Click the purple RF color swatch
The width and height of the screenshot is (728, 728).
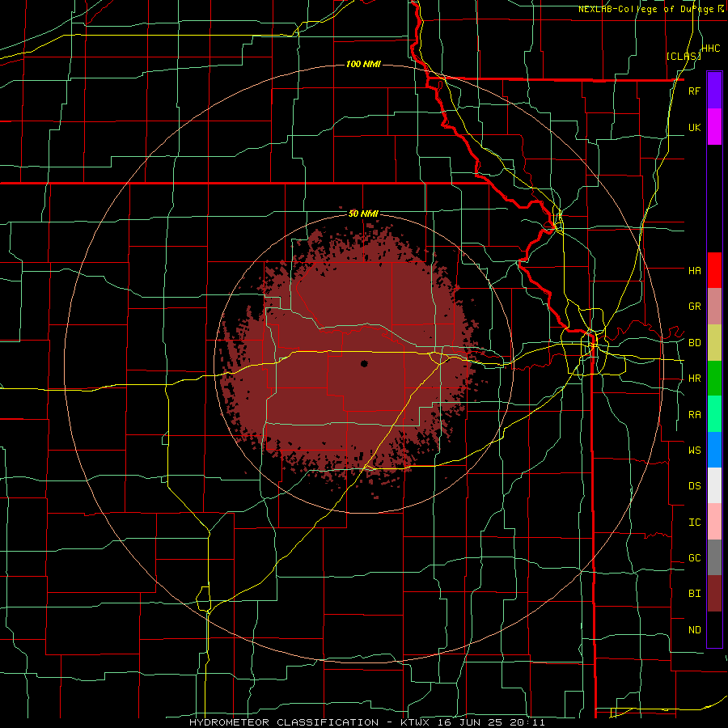point(714,91)
